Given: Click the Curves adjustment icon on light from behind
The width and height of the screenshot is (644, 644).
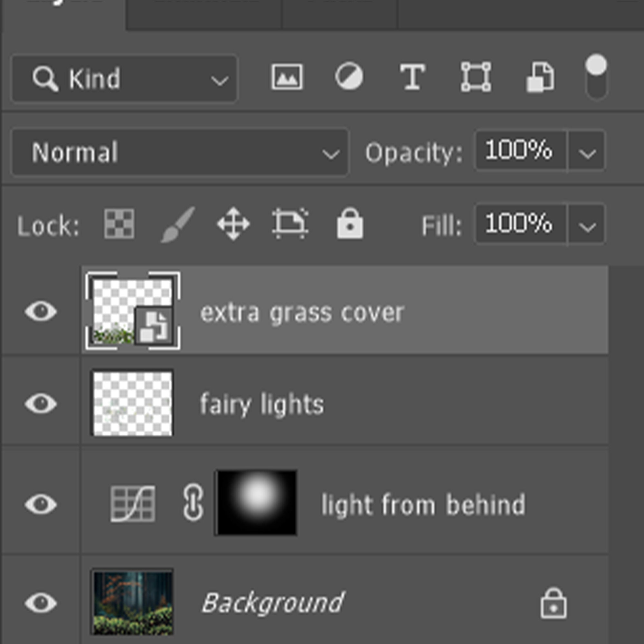Looking at the screenshot, I should point(133,504).
